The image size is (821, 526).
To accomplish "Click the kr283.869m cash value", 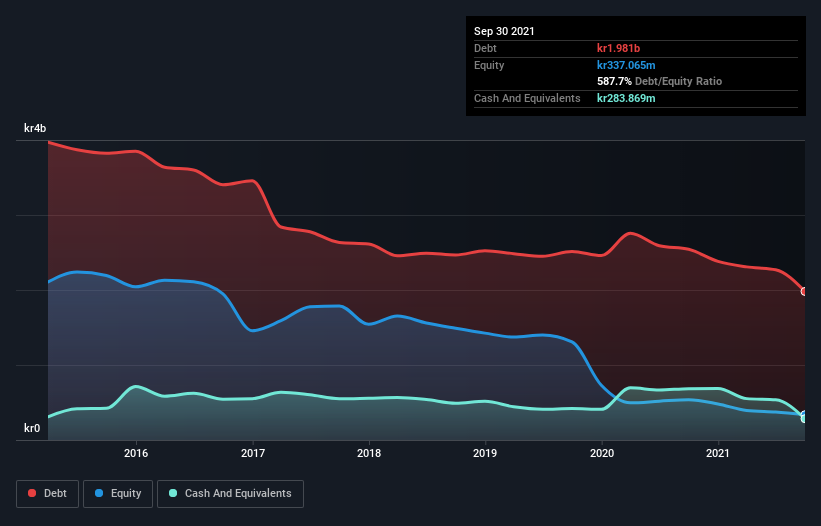I will click(626, 98).
